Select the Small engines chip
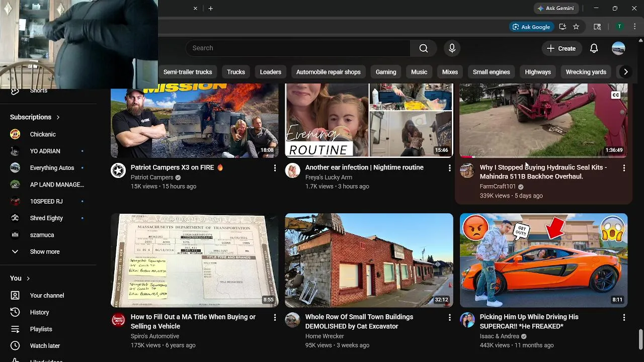This screenshot has width=644, height=362. click(x=492, y=72)
